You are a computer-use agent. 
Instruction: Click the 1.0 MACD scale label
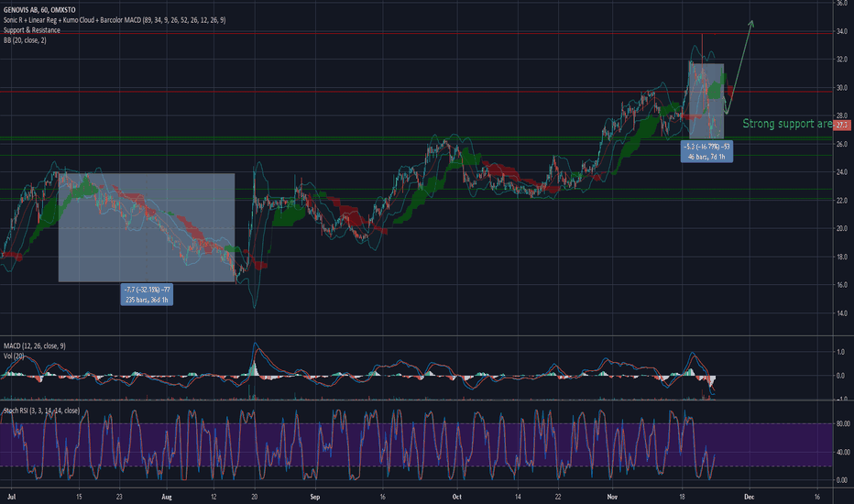pyautogui.click(x=841, y=352)
